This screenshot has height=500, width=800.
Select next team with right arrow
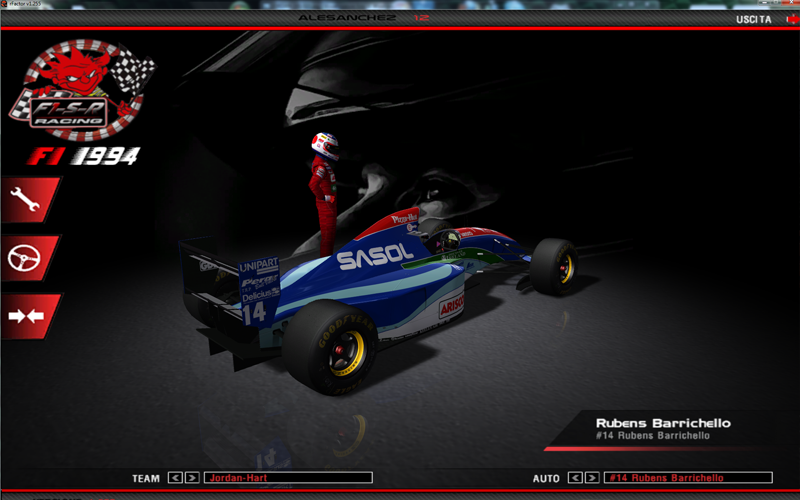(x=192, y=478)
